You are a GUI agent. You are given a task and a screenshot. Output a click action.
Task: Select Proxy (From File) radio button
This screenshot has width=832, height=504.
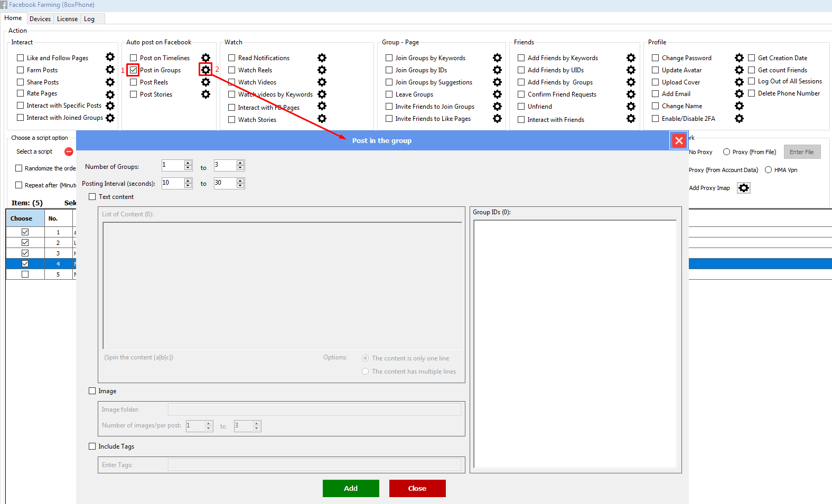[726, 151]
